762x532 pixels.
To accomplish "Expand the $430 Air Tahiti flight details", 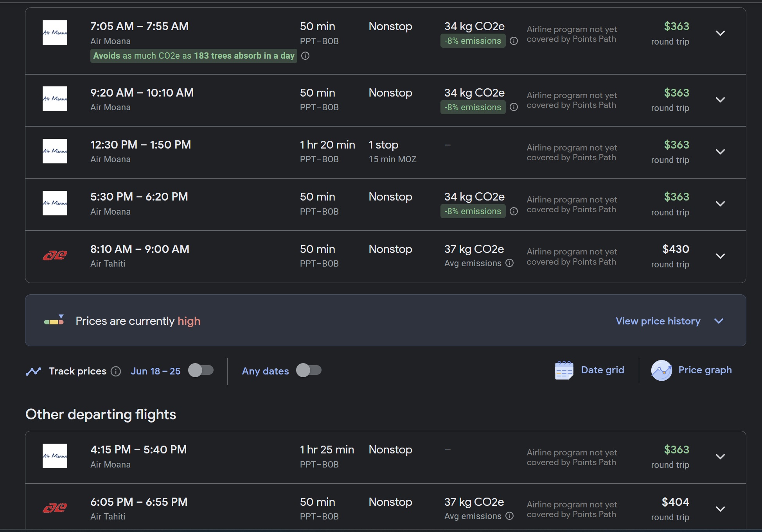I will point(720,256).
